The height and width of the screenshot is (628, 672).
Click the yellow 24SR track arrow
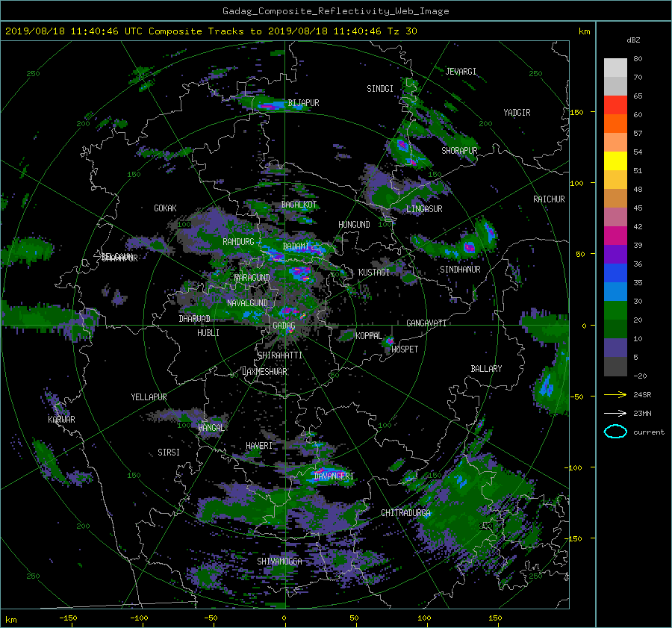pos(615,394)
